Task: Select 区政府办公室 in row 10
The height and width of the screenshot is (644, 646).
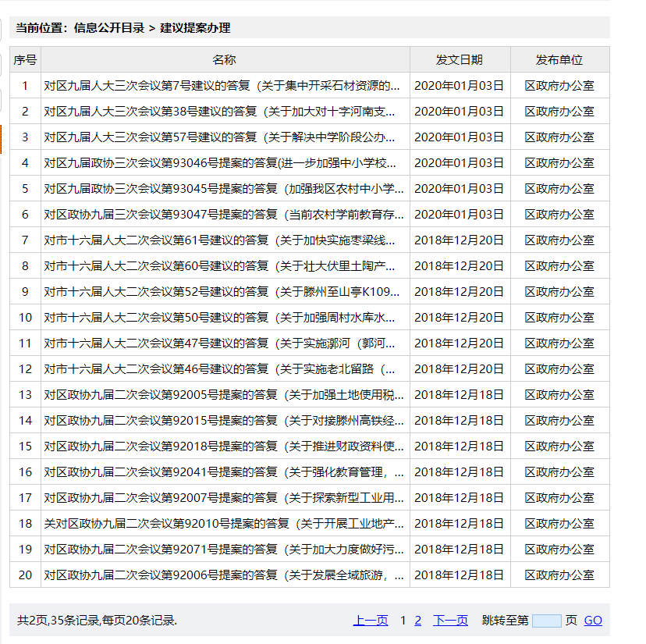Action: pyautogui.click(x=559, y=318)
